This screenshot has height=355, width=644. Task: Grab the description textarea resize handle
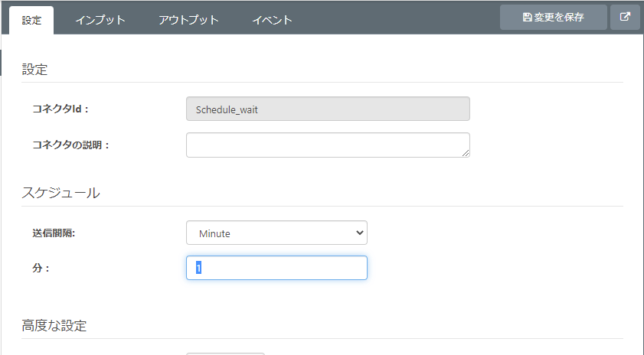point(466,153)
